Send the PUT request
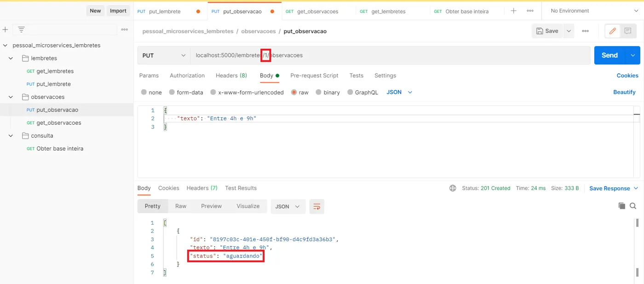 point(609,55)
